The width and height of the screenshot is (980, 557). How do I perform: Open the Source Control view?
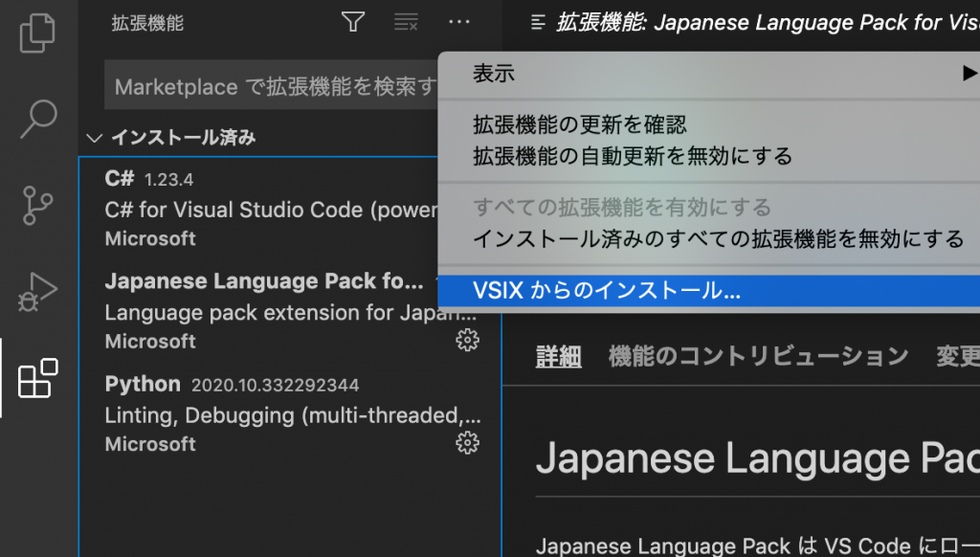click(x=37, y=205)
